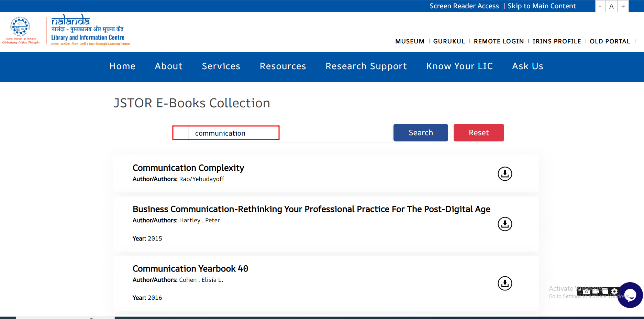Screen dimensions: 644x319
Task: Decrease font size with minus button
Action: click(600, 6)
